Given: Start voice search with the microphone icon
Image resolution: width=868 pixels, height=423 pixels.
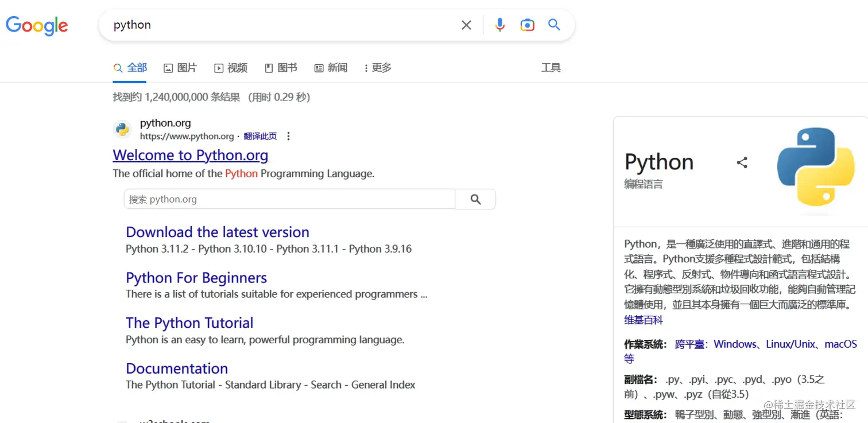Looking at the screenshot, I should 500,25.
